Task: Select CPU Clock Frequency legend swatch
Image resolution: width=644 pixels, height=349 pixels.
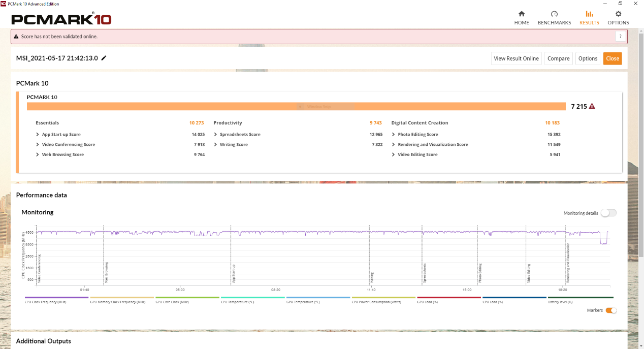Action: pyautogui.click(x=56, y=298)
